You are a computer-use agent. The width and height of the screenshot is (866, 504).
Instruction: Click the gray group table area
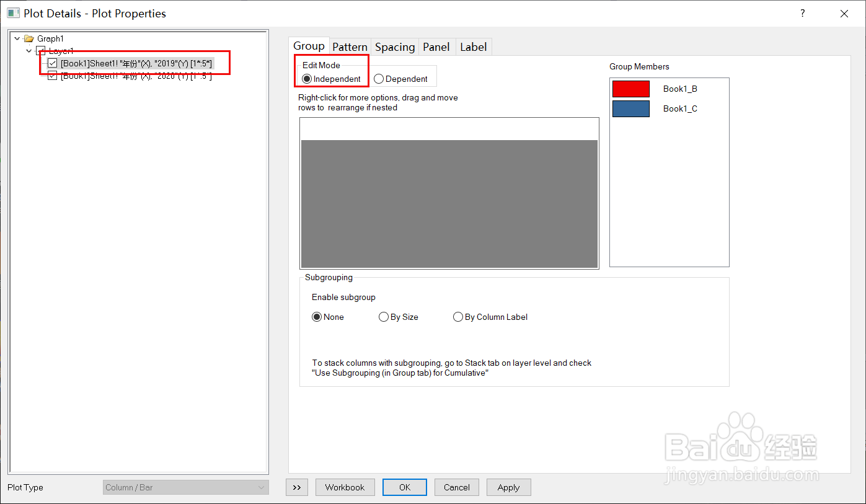449,203
